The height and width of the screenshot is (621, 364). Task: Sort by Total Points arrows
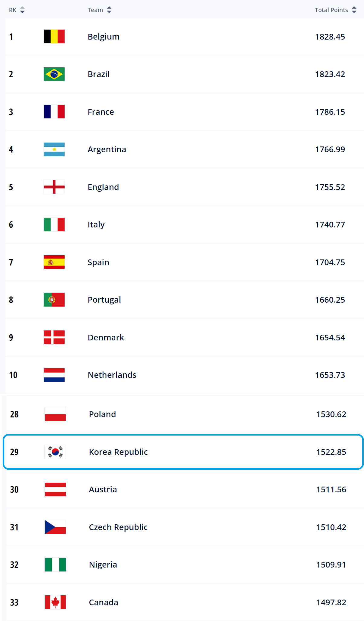click(354, 10)
